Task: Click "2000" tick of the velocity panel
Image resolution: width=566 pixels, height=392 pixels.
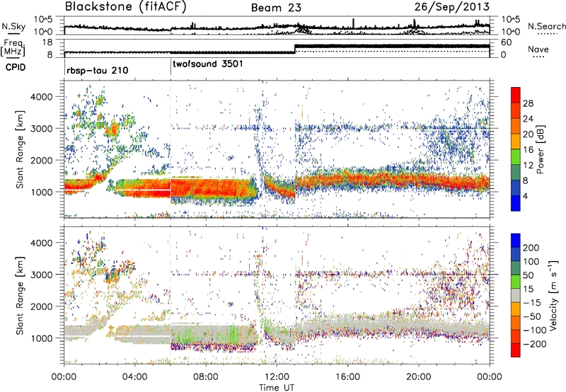Action: tap(41, 306)
